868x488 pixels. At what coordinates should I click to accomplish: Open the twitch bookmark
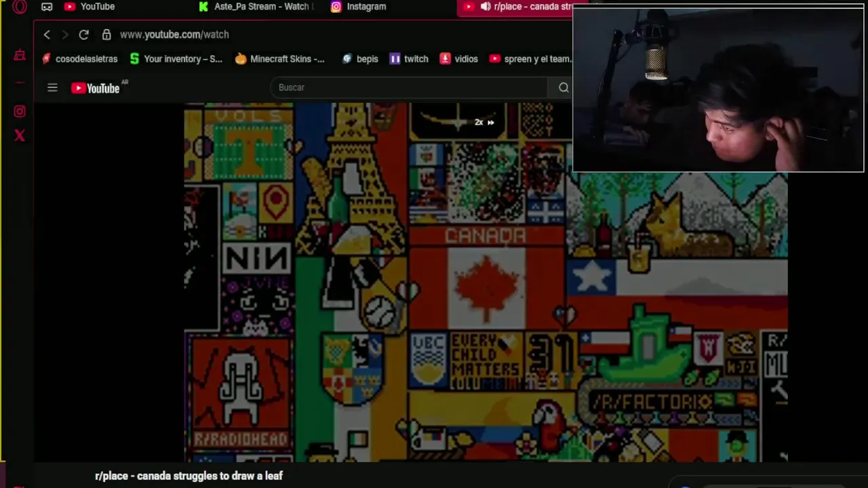[409, 59]
